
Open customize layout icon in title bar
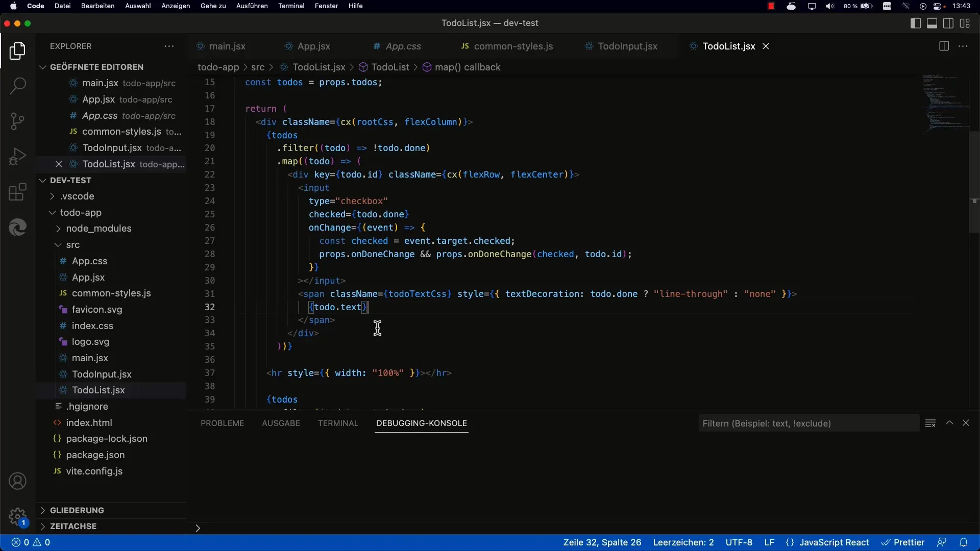pos(965,23)
